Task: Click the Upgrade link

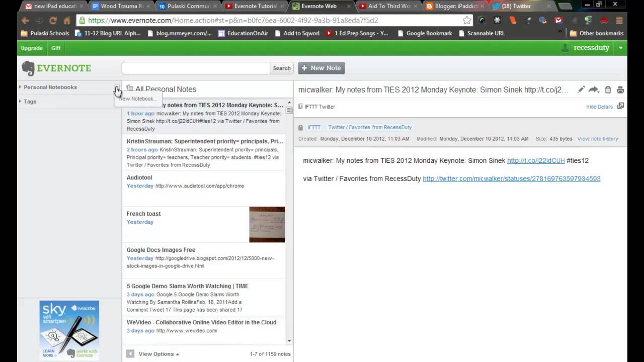Action: (x=32, y=48)
